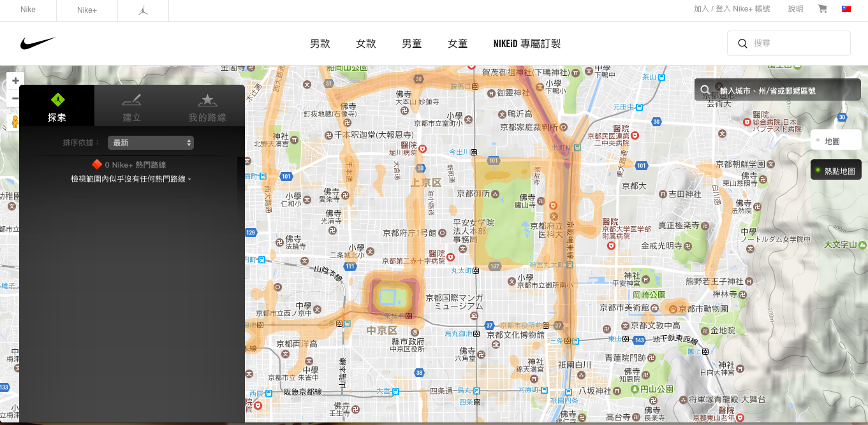Screen dimensions: 868x425
Task: Click the 輸入城市、州/省或郵遞區號 location field
Action: coord(778,90)
